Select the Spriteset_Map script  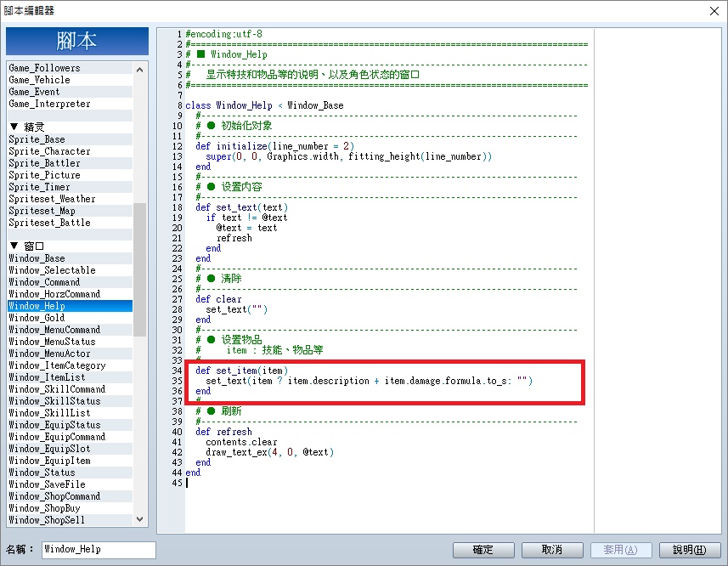pos(71,211)
